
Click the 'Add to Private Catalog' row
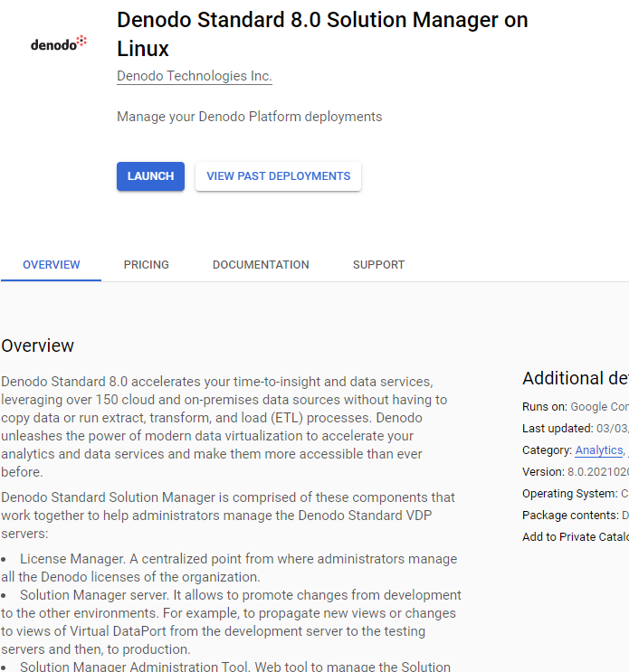coord(576,537)
